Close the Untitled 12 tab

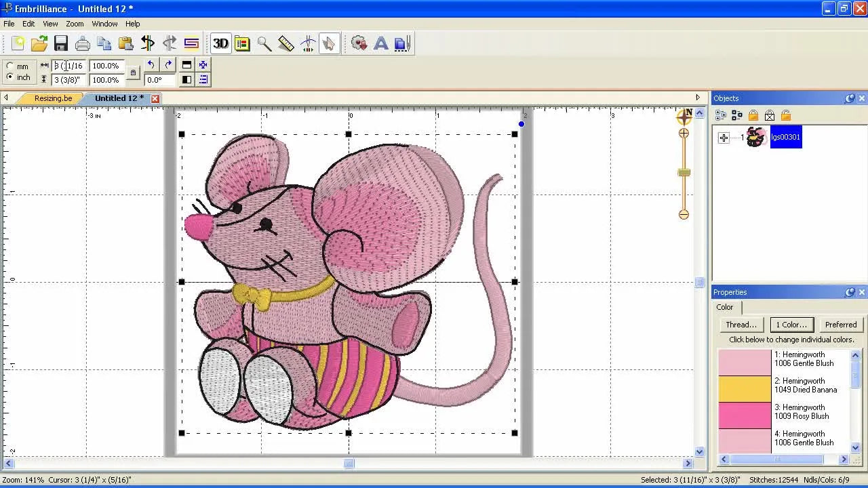click(x=155, y=98)
